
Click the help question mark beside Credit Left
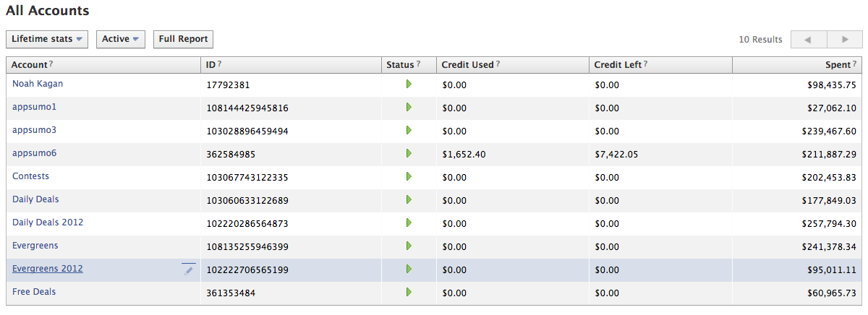[x=645, y=64]
